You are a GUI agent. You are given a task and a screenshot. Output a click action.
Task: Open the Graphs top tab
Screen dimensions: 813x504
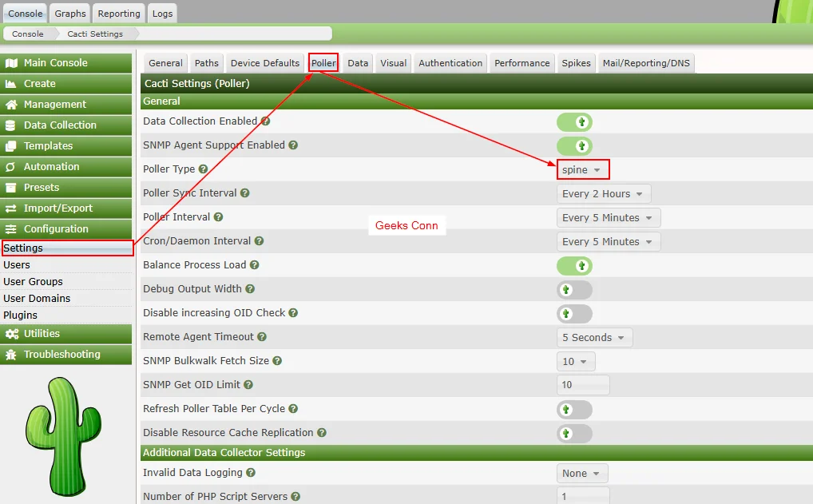70,14
